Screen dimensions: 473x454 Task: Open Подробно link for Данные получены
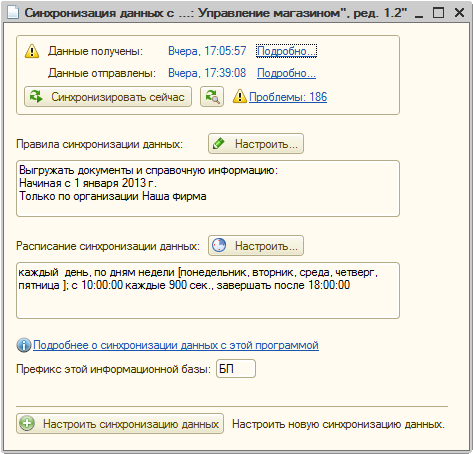286,51
